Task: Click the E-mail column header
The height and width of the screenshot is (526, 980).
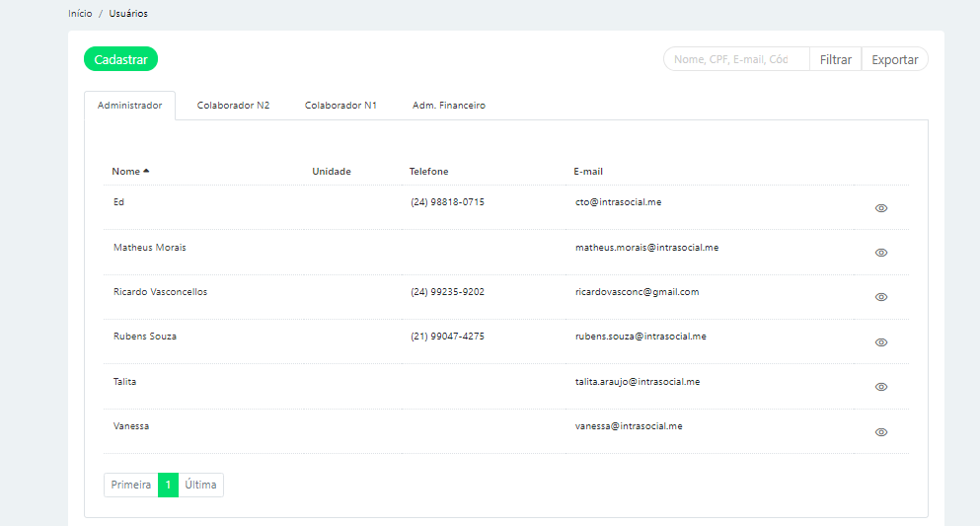Action: (x=587, y=172)
